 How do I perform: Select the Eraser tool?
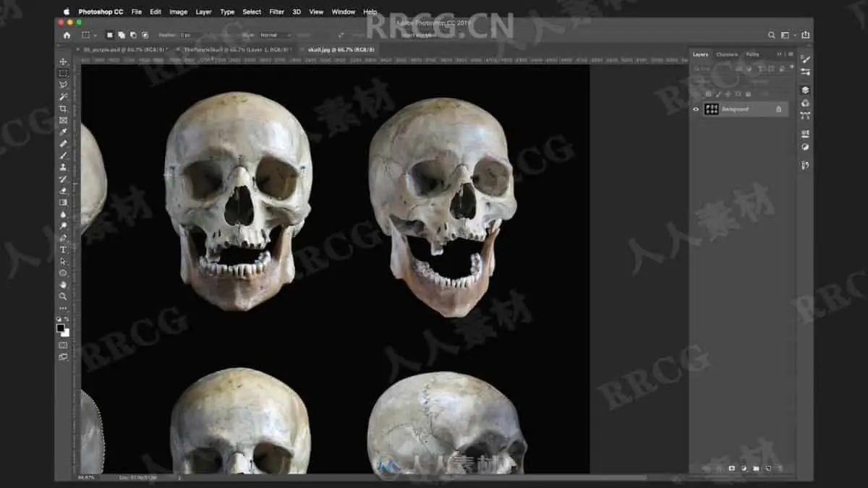click(x=64, y=191)
